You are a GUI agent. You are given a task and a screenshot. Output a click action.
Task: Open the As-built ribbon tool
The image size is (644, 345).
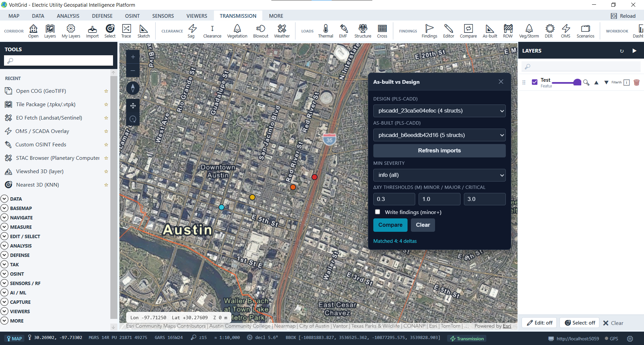[490, 31]
